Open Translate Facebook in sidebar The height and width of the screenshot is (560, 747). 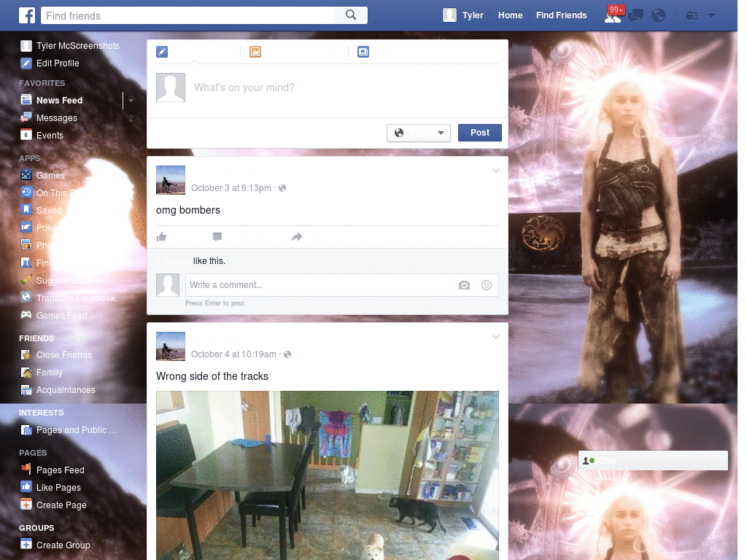click(x=68, y=297)
